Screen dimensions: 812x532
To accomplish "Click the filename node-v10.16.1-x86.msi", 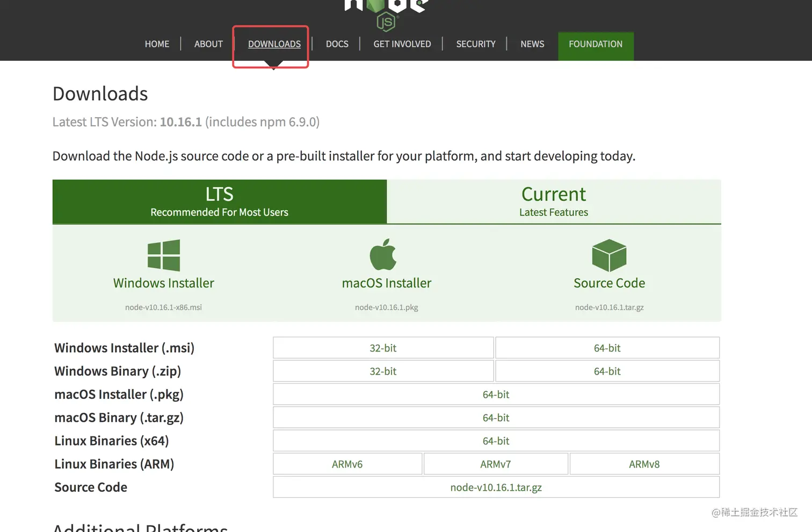I will (x=164, y=307).
